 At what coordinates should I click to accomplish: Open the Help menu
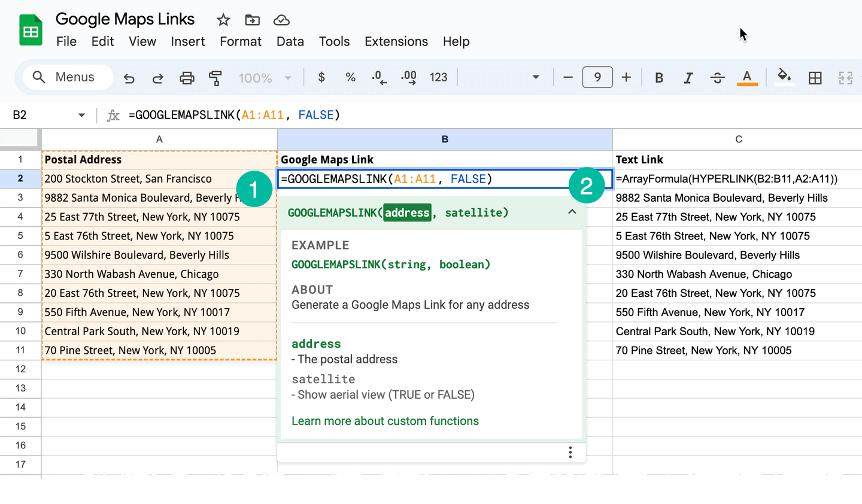pos(456,41)
